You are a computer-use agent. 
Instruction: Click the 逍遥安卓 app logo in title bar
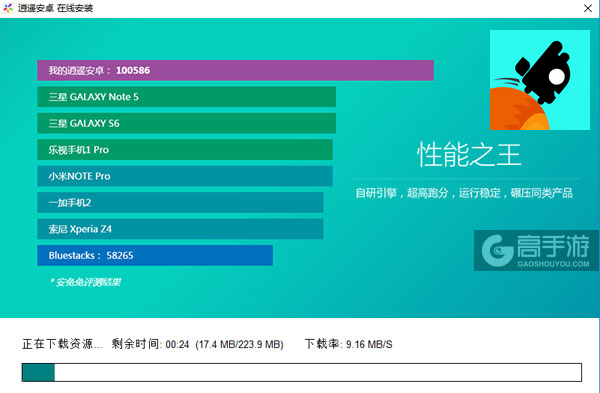8,8
